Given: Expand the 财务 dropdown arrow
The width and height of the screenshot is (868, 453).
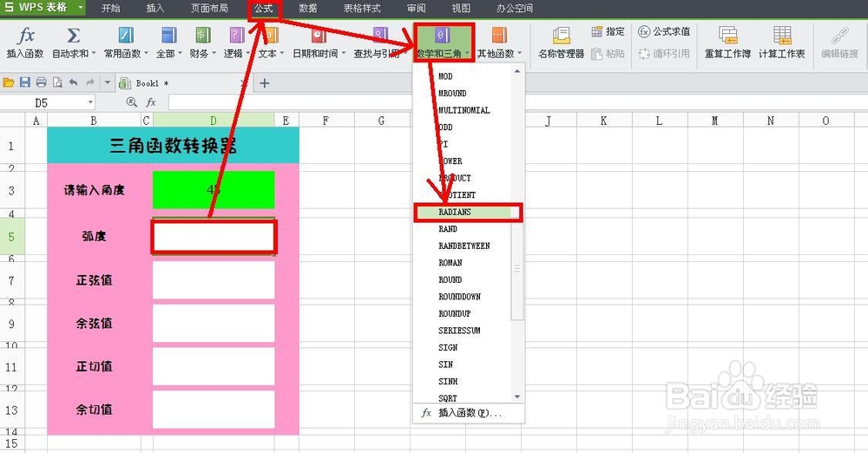Looking at the screenshot, I should tap(214, 54).
